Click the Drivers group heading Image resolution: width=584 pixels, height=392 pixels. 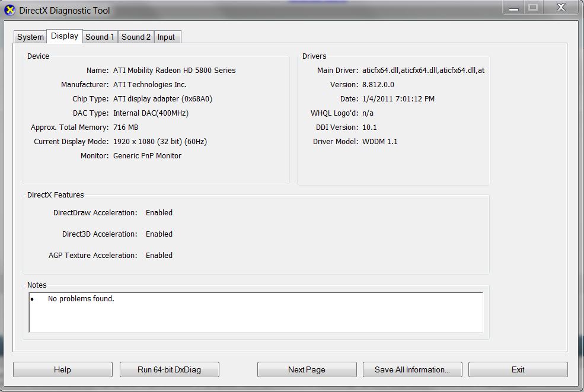pyautogui.click(x=314, y=56)
